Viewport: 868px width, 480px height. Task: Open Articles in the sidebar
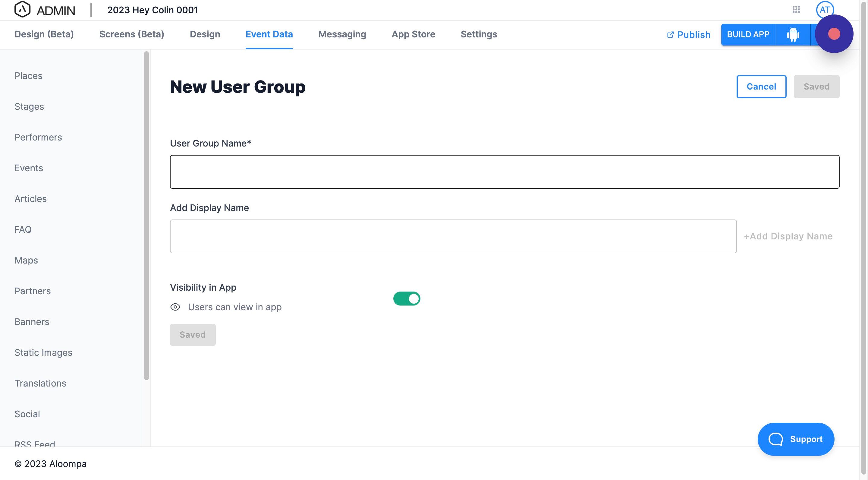point(31,198)
